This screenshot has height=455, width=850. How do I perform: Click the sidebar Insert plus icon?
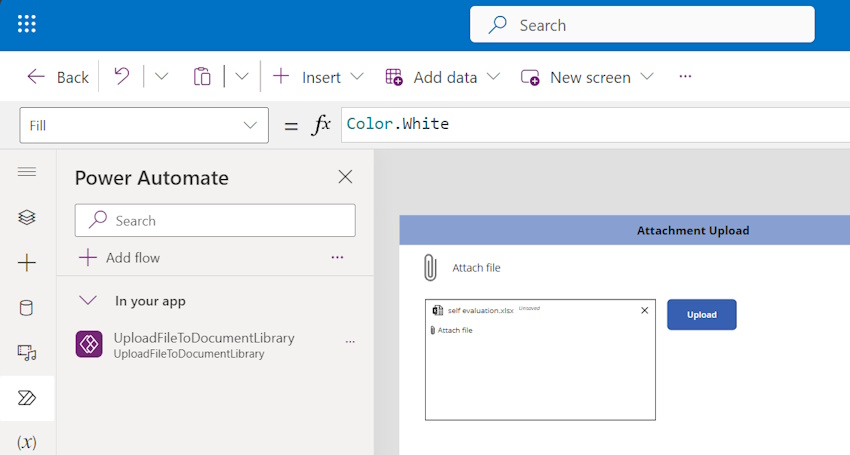[x=27, y=263]
